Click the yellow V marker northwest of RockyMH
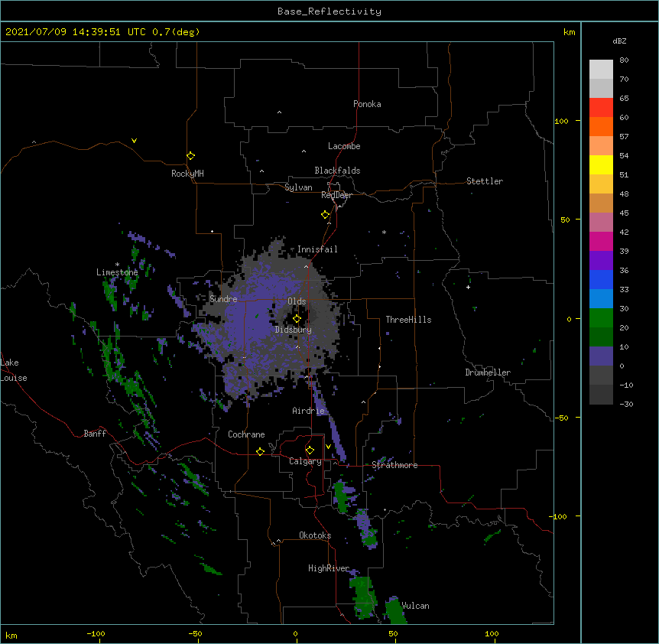Image resolution: width=659 pixels, height=644 pixels. 134,141
